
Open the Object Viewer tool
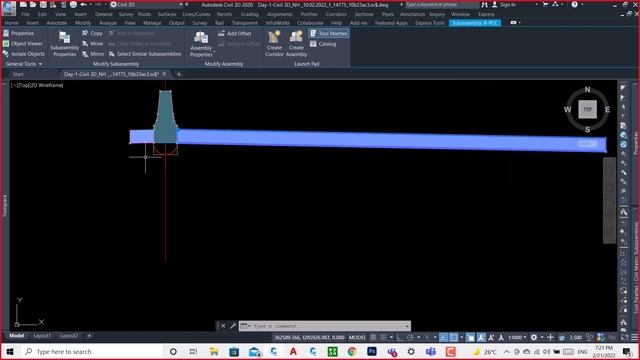[x=23, y=44]
